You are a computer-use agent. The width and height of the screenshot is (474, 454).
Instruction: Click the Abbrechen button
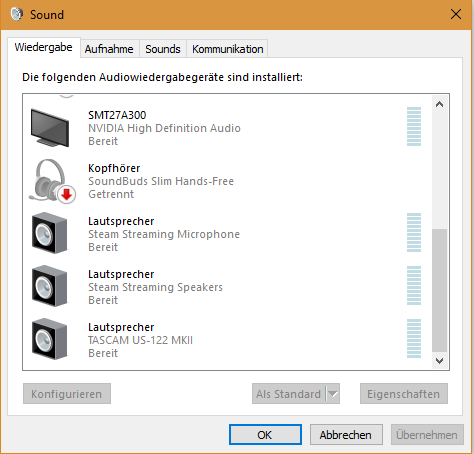click(346, 435)
